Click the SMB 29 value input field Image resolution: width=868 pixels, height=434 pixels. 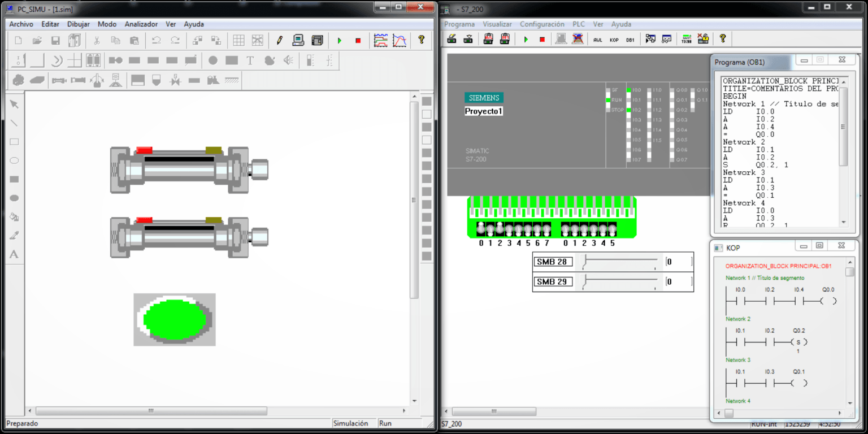tap(678, 281)
